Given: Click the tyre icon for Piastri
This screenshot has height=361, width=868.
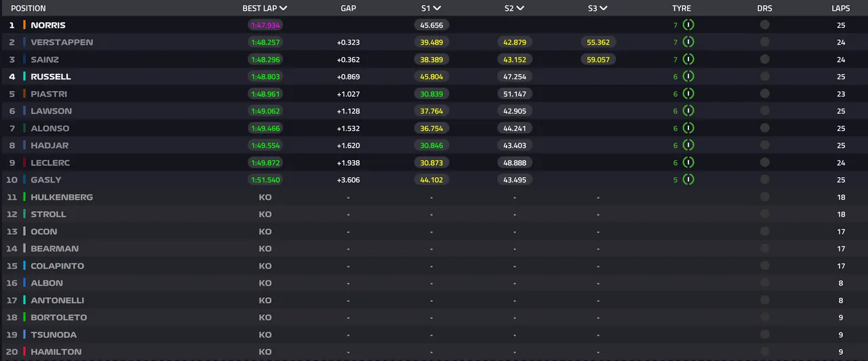Looking at the screenshot, I should point(688,94).
